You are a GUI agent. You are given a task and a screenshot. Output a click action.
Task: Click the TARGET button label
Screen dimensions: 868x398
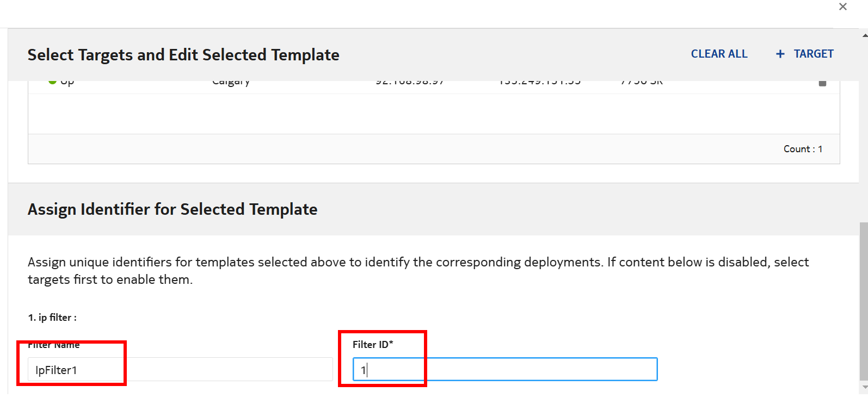click(813, 54)
